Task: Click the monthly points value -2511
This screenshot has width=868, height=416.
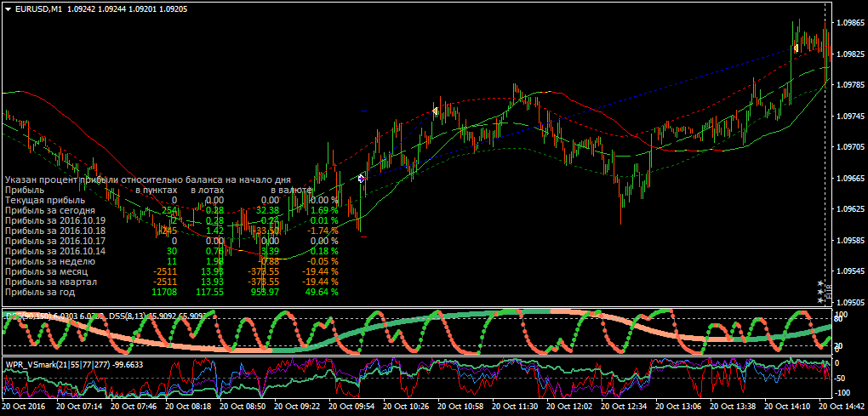Action: pyautogui.click(x=165, y=271)
